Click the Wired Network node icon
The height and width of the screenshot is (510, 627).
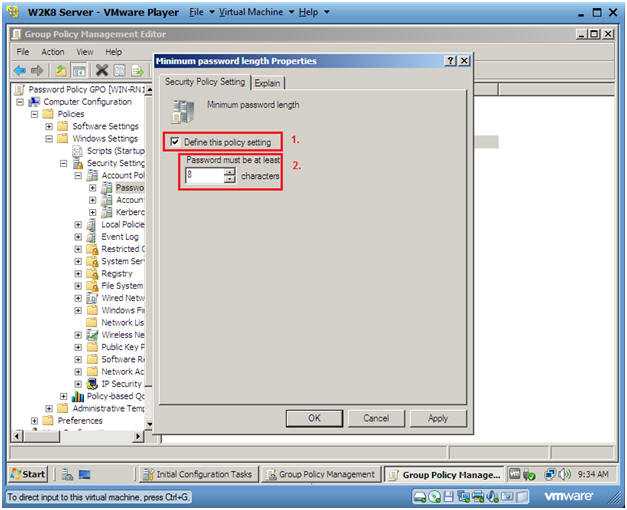point(92,298)
